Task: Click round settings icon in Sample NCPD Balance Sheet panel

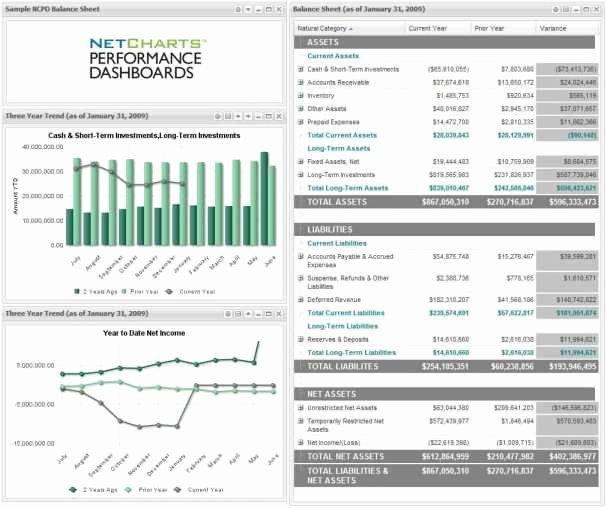Action: [x=238, y=9]
